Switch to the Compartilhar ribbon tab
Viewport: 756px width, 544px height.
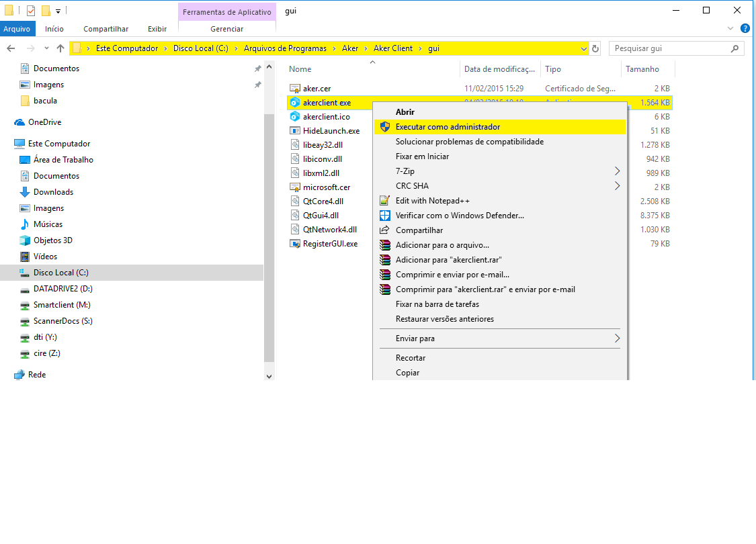[x=106, y=29]
